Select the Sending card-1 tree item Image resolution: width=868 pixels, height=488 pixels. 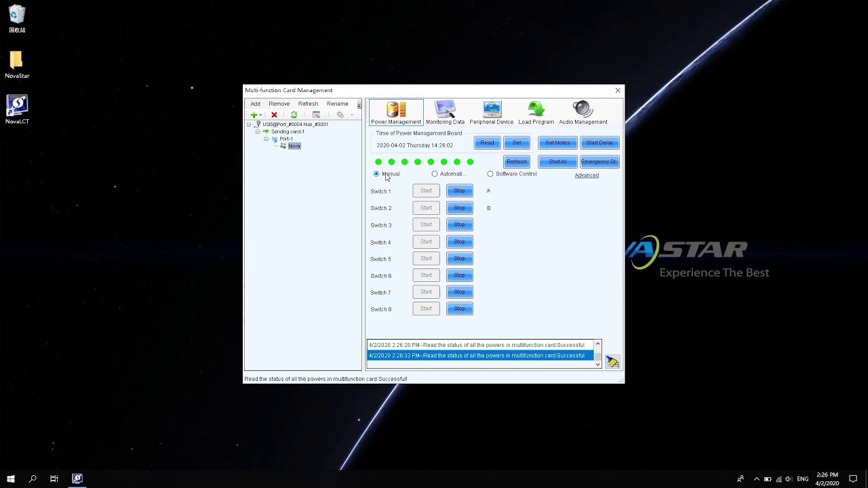(288, 131)
